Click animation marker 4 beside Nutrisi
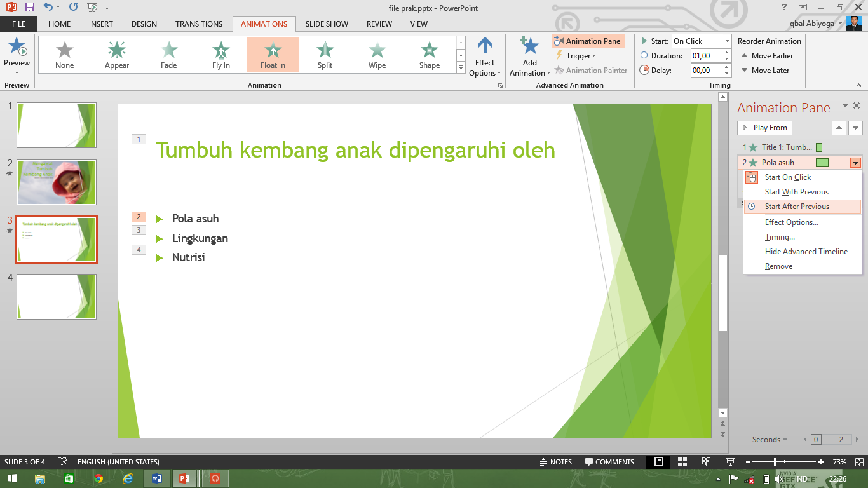This screenshot has width=868, height=488. [x=139, y=250]
